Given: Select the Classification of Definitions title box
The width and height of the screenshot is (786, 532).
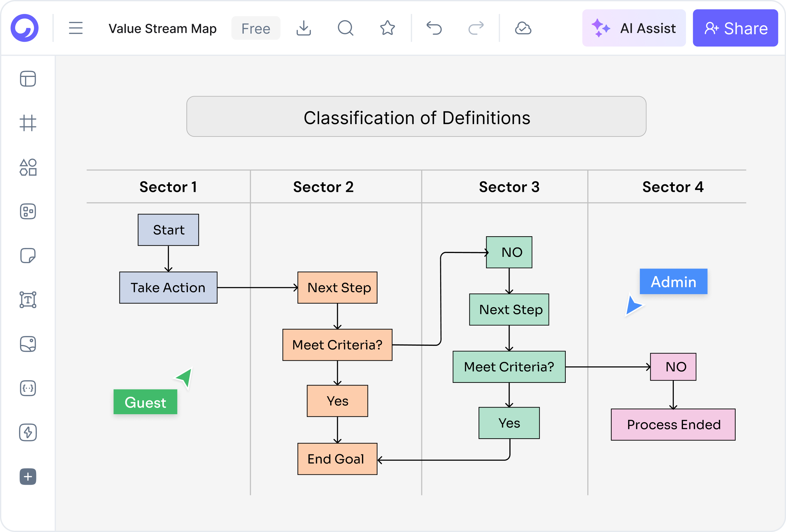Looking at the screenshot, I should coord(416,117).
